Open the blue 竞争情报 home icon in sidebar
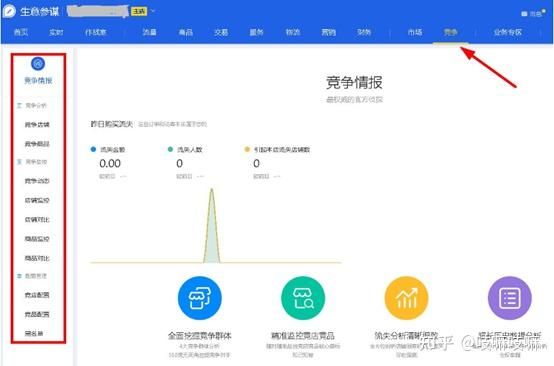554x366 pixels. click(x=38, y=64)
